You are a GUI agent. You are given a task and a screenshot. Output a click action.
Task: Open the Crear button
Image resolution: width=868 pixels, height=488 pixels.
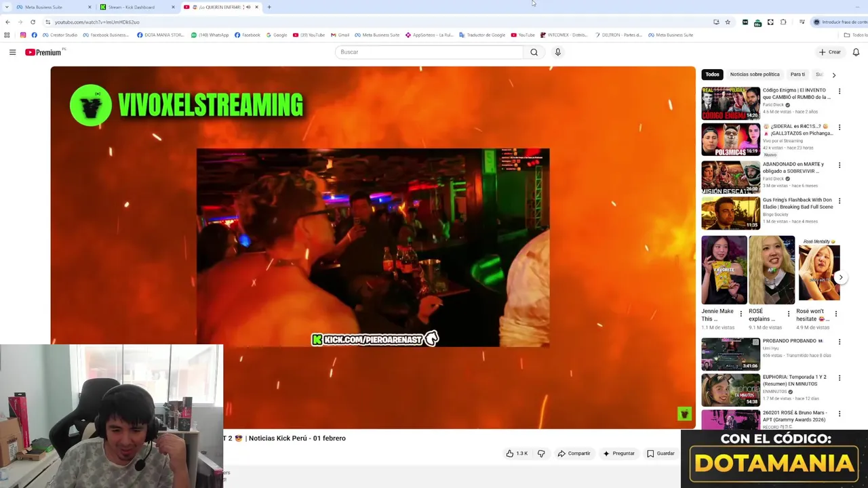click(x=829, y=52)
